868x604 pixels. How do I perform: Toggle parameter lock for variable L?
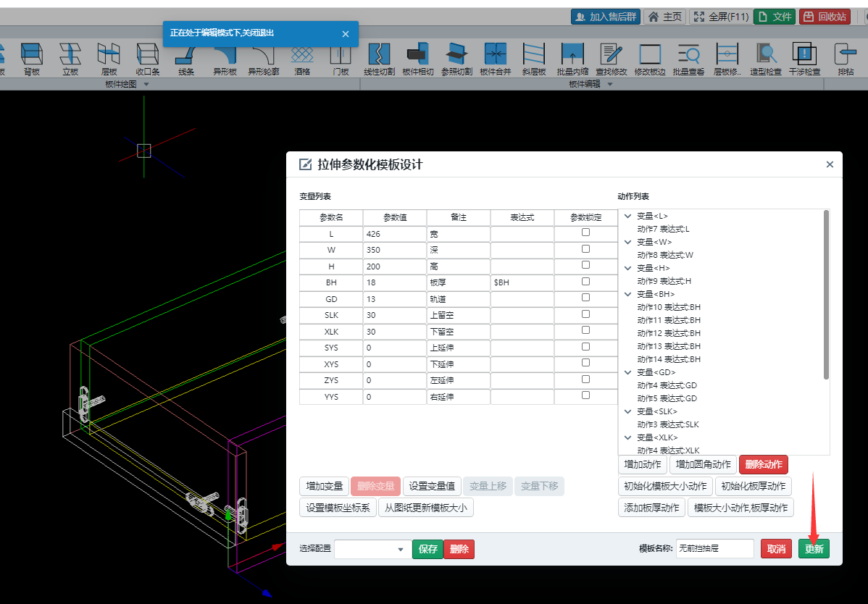pos(585,232)
